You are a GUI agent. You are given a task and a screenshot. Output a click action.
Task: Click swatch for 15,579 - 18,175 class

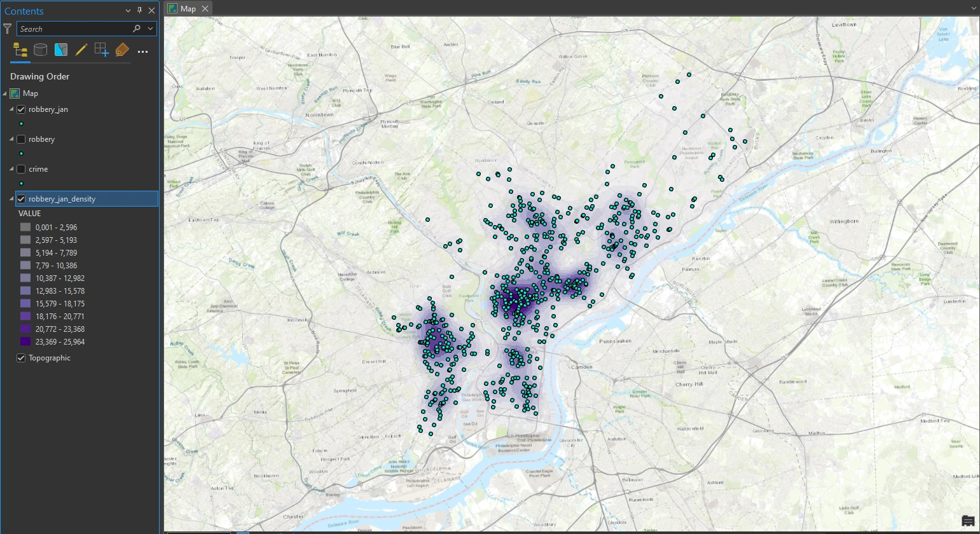tap(25, 303)
